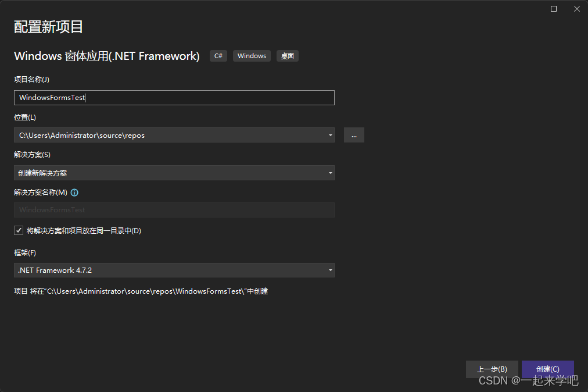Screen dimensions: 588x392
Task: Click the 框架(F) label
Action: click(x=25, y=252)
